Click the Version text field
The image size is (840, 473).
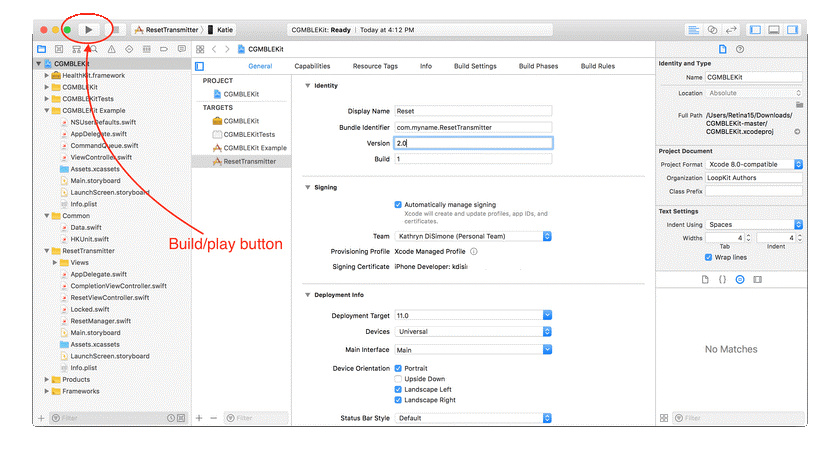pyautogui.click(x=473, y=143)
